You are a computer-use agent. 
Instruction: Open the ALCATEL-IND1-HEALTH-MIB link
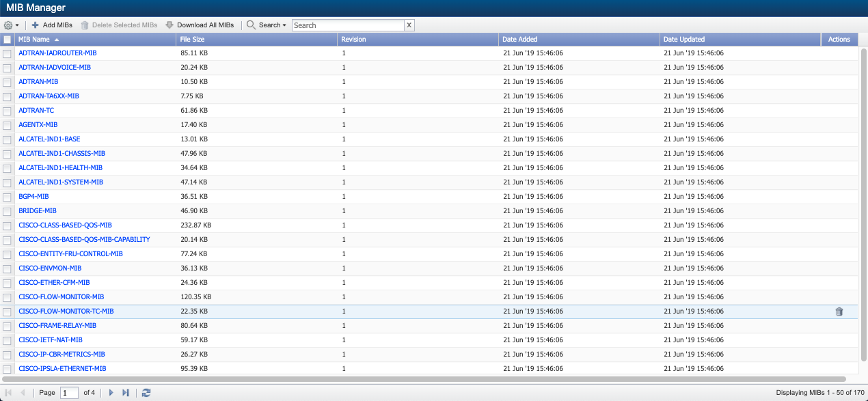(60, 167)
